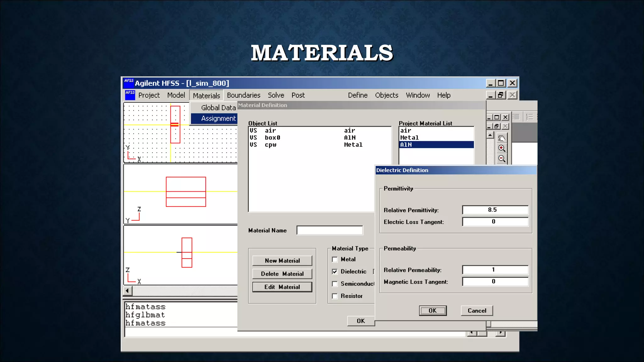Open the Boundaries menu

click(x=244, y=95)
